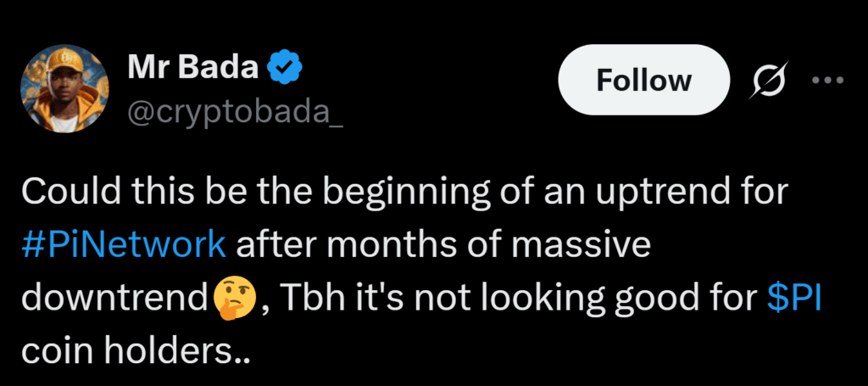Open the three-dot more options menu
This screenshot has height=386, width=868.
(827, 81)
